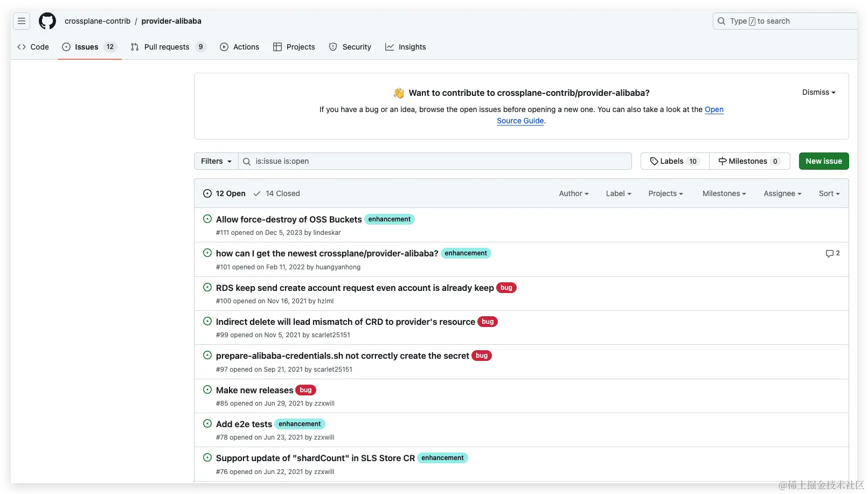This screenshot has height=494, width=868.
Task: Click the enhancement label on Add e2e tests
Action: [x=300, y=424]
